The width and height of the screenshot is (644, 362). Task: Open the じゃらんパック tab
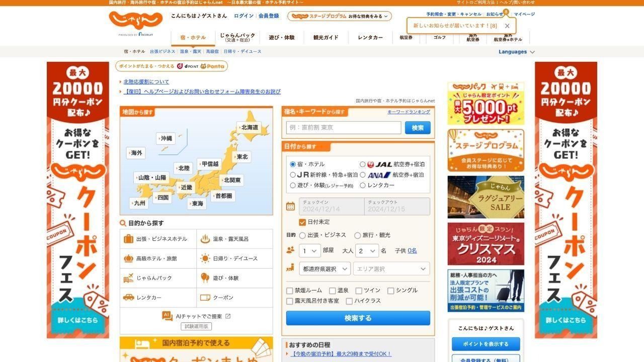click(237, 38)
